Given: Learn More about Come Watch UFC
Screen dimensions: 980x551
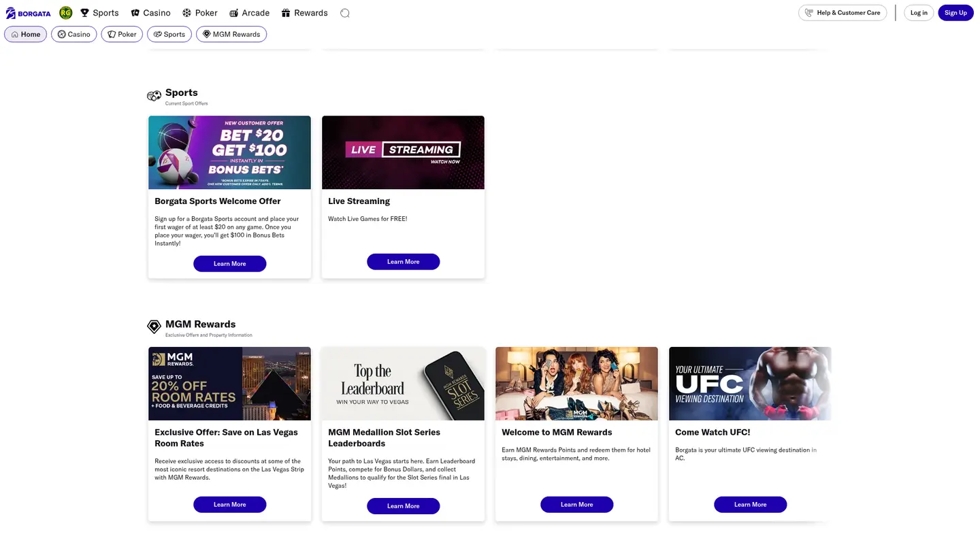Looking at the screenshot, I should 751,505.
